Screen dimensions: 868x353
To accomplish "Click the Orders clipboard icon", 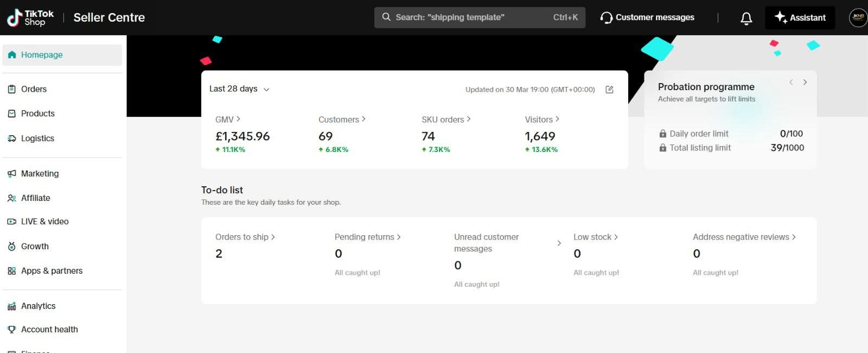I will 12,89.
